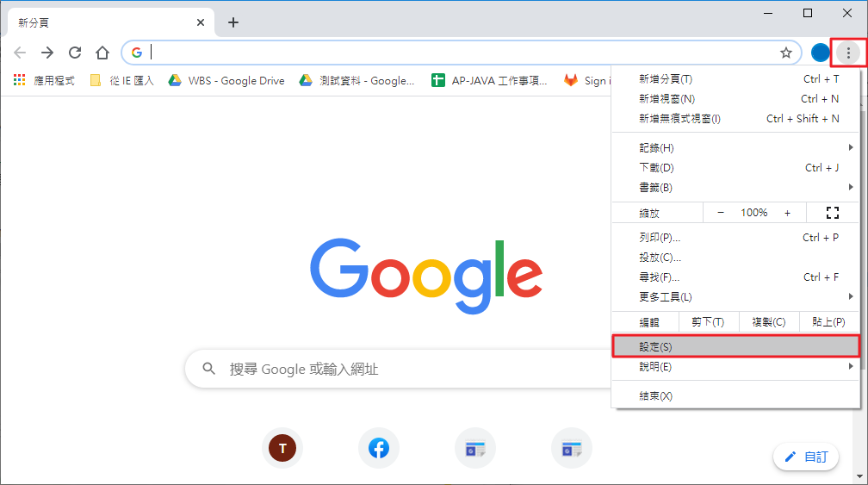Screen dimensions: 868x485
Task: Click the browser back arrow
Action: coord(20,53)
